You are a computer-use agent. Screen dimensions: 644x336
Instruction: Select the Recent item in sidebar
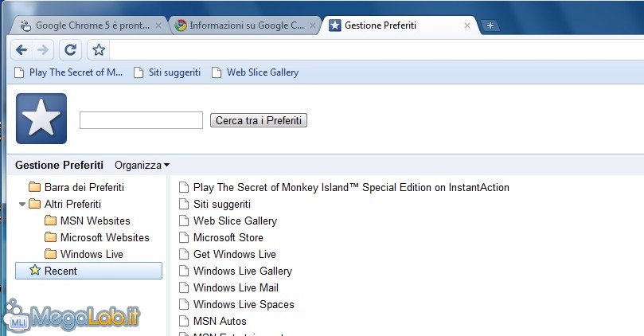click(x=60, y=271)
